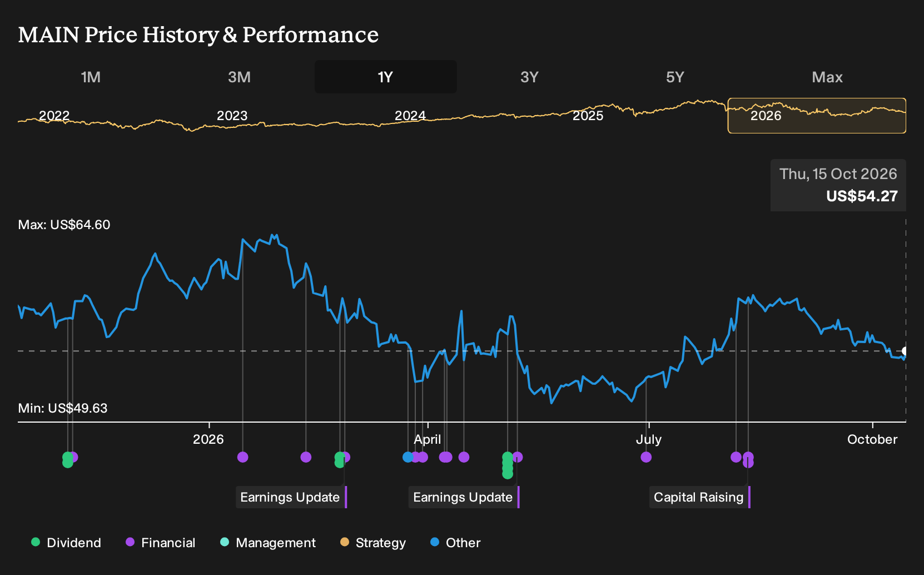This screenshot has height=575, width=924.
Task: Click the US$54.27 price tooltip
Action: point(838,185)
